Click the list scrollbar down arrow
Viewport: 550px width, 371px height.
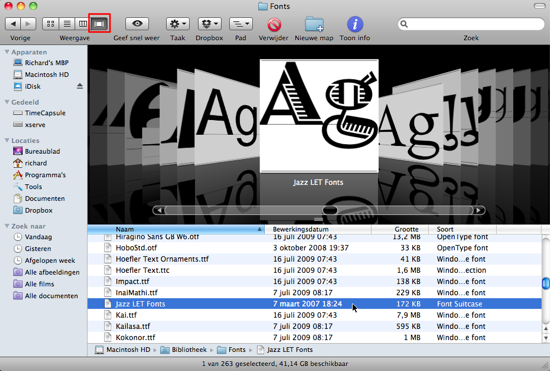tap(546, 338)
